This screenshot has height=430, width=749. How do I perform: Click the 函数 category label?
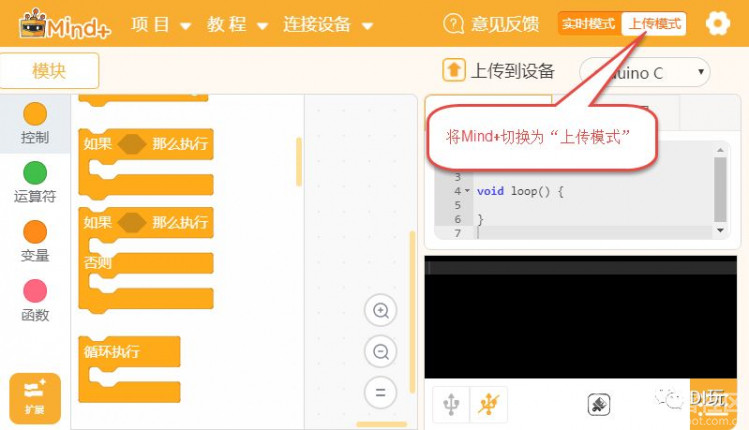[35, 315]
